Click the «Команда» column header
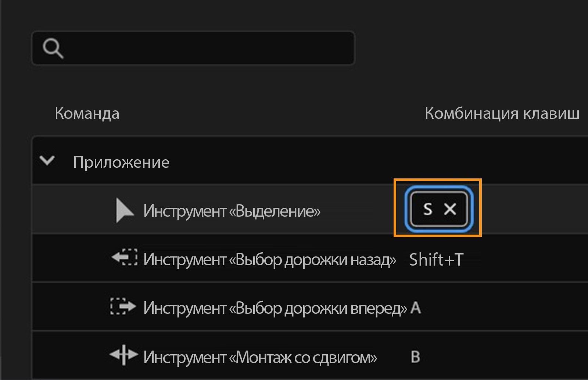 87,113
